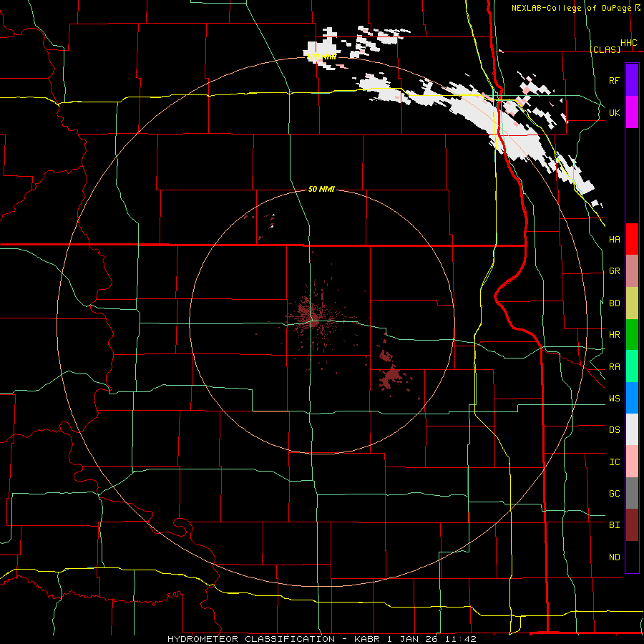Select the BI dark-red legend swatch

[x=632, y=525]
